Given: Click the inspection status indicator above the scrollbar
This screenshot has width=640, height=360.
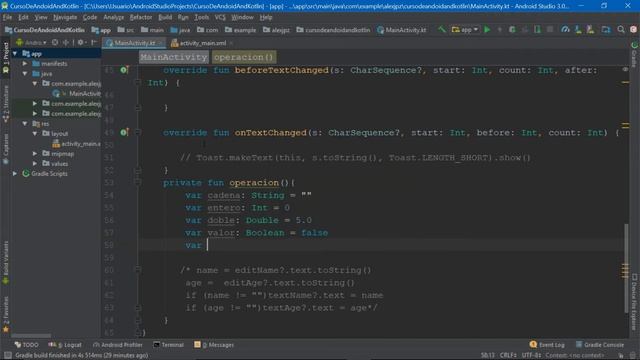Looking at the screenshot, I should point(625,70).
